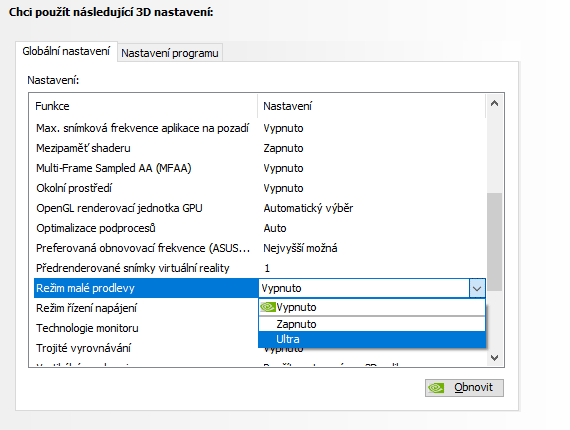Click the NVIDIA logo icon beside Vypnuto option
The width and height of the screenshot is (570, 430).
click(x=268, y=307)
